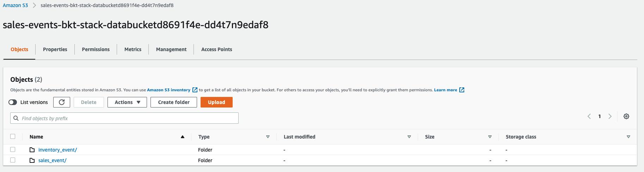Open table preferences gear icon
Screen dimensions: 644x172
pyautogui.click(x=626, y=116)
